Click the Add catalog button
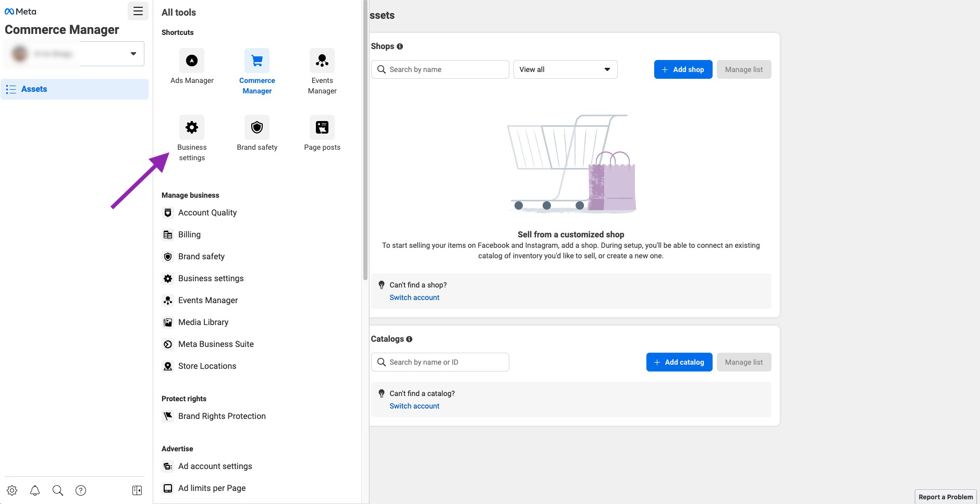 (679, 362)
